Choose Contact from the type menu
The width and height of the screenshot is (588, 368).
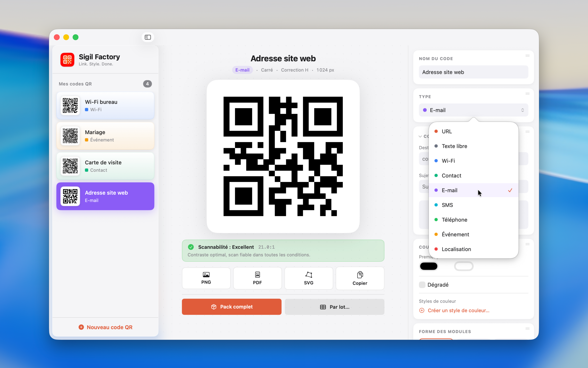(x=473, y=175)
